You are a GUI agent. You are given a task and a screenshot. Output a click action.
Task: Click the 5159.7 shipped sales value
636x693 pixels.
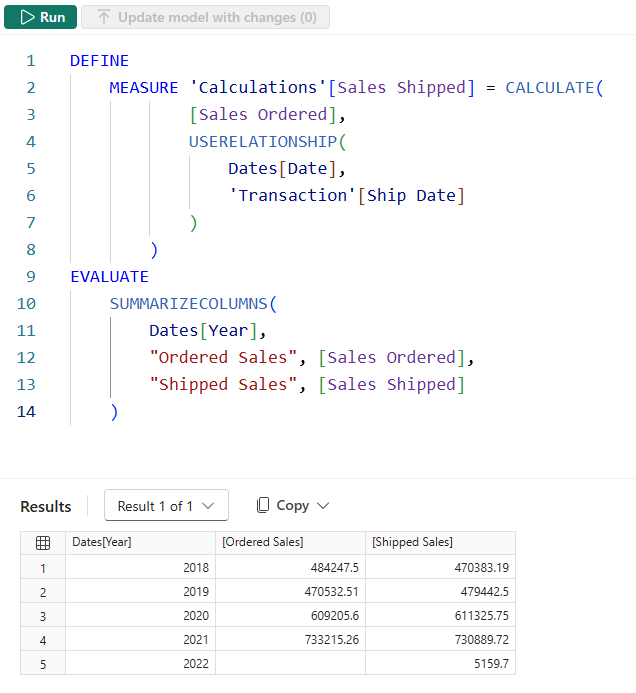pyautogui.click(x=441, y=663)
